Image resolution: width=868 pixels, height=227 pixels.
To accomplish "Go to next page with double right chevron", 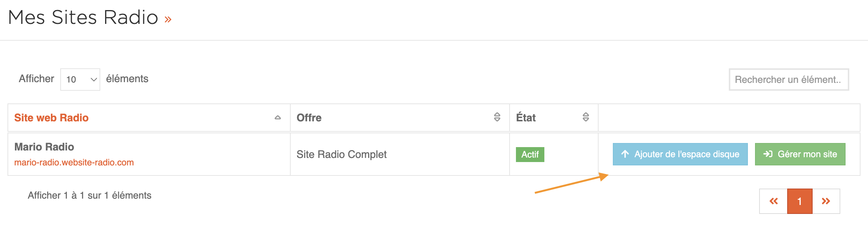I will (826, 201).
